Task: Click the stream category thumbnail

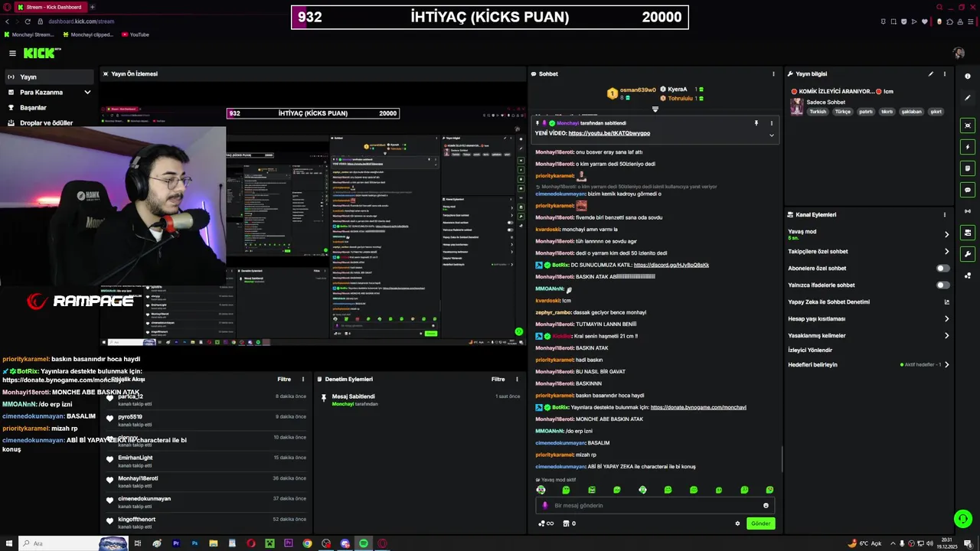Action: pyautogui.click(x=797, y=106)
